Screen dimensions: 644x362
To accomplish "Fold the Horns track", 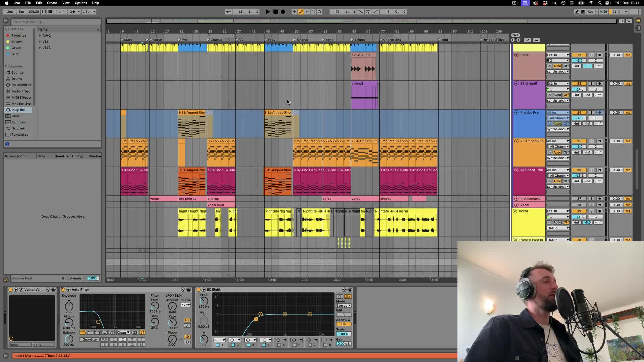I will click(515, 211).
